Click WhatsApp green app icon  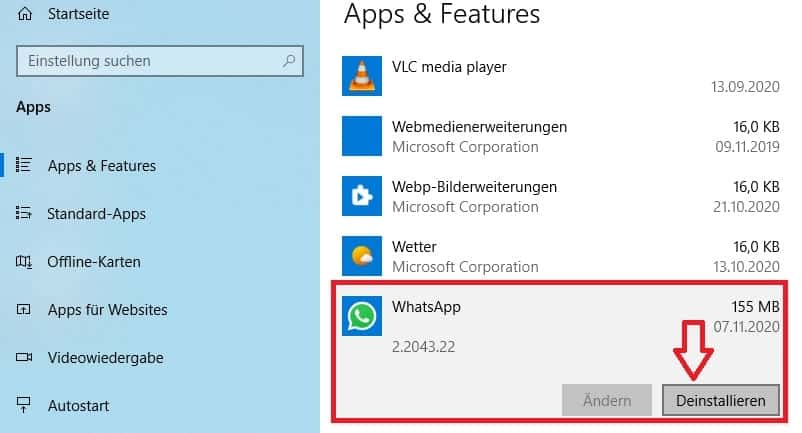[362, 316]
